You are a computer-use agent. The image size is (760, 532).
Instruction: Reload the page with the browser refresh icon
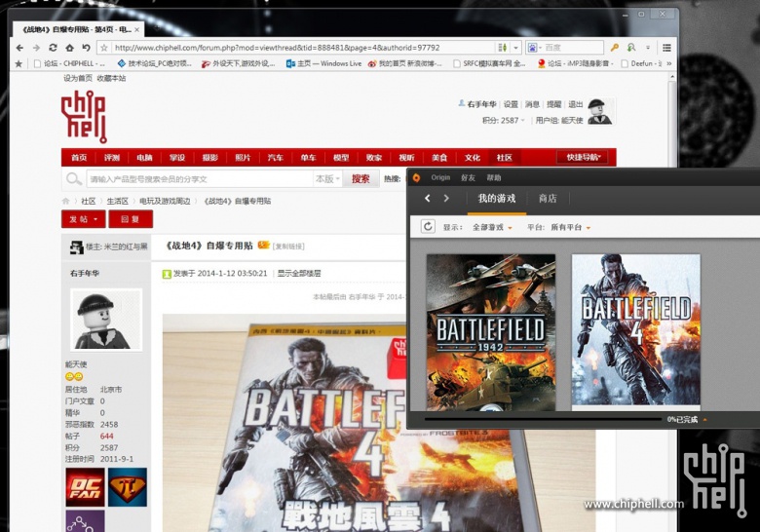pos(53,48)
